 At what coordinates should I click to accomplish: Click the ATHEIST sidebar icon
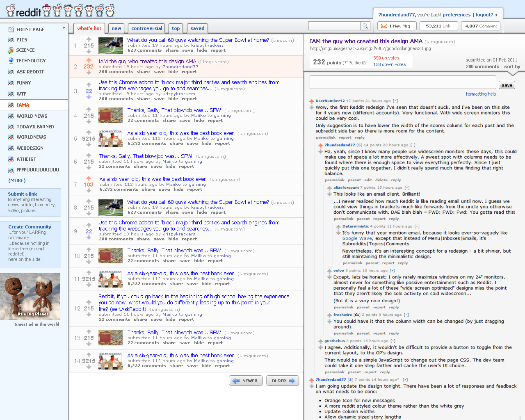(x=11, y=159)
